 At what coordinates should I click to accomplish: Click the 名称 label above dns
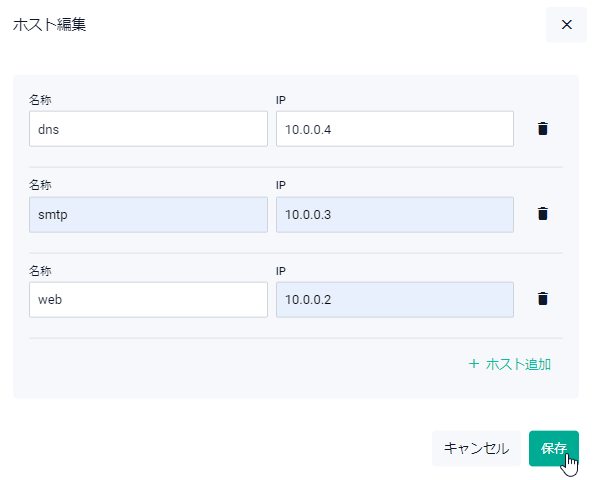click(40, 100)
